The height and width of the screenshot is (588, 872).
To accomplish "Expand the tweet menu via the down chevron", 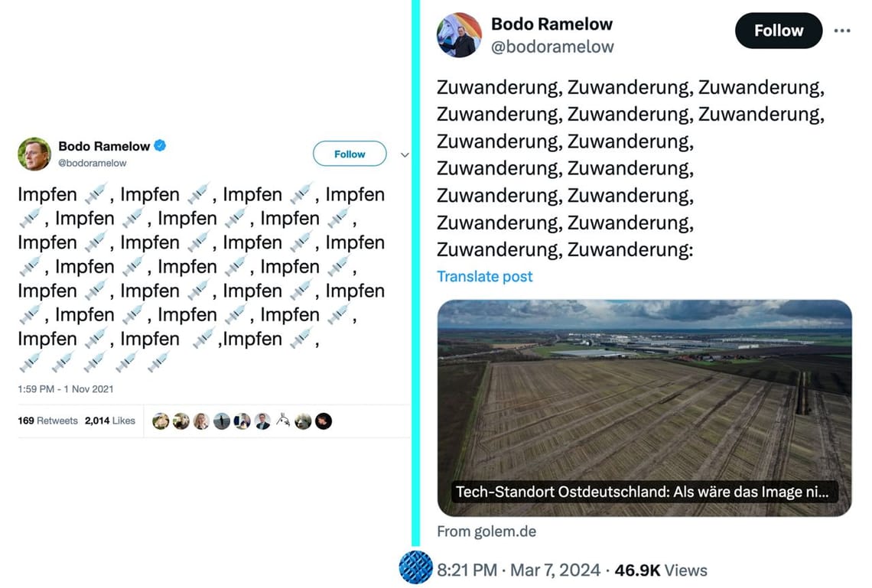I will pos(405,154).
